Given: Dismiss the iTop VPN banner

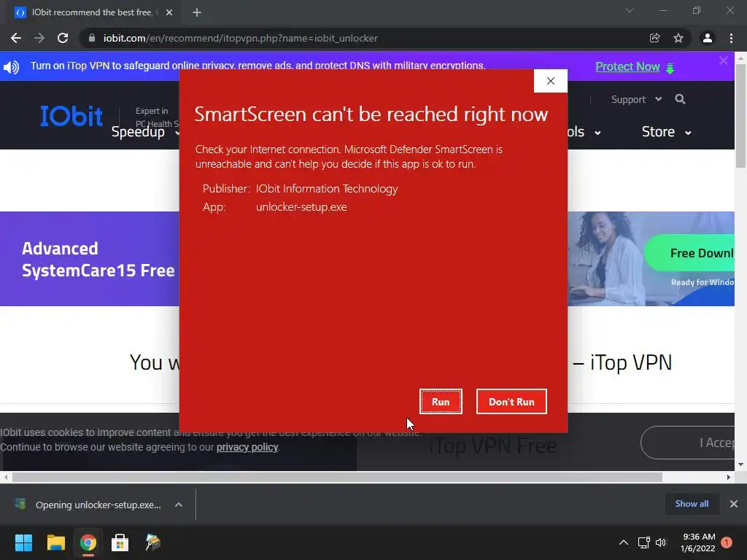Looking at the screenshot, I should point(724,61).
